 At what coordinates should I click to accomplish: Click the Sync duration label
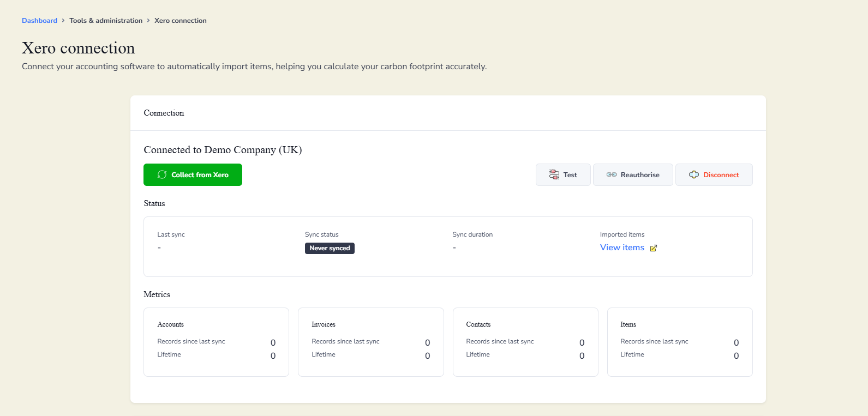click(x=472, y=234)
